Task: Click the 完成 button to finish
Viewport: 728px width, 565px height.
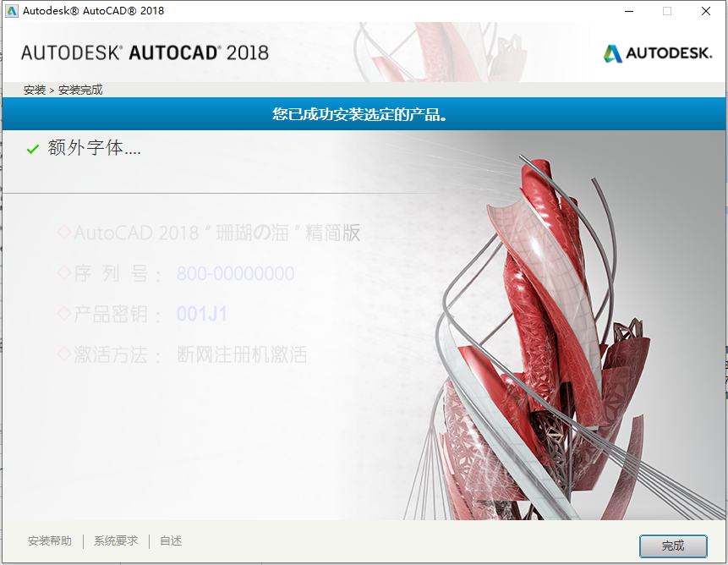Action: (673, 546)
